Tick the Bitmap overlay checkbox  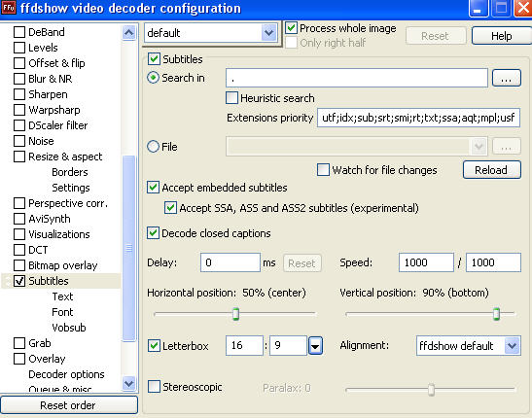[x=19, y=265]
